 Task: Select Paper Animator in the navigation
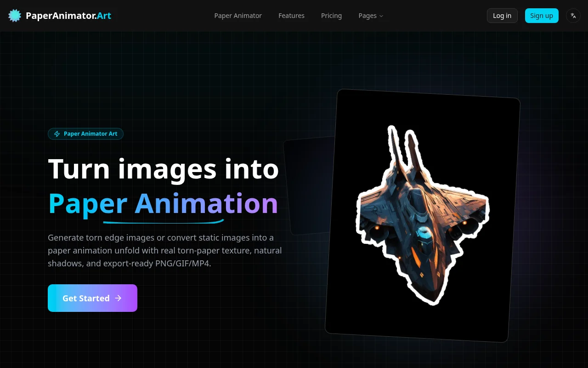pos(238,15)
